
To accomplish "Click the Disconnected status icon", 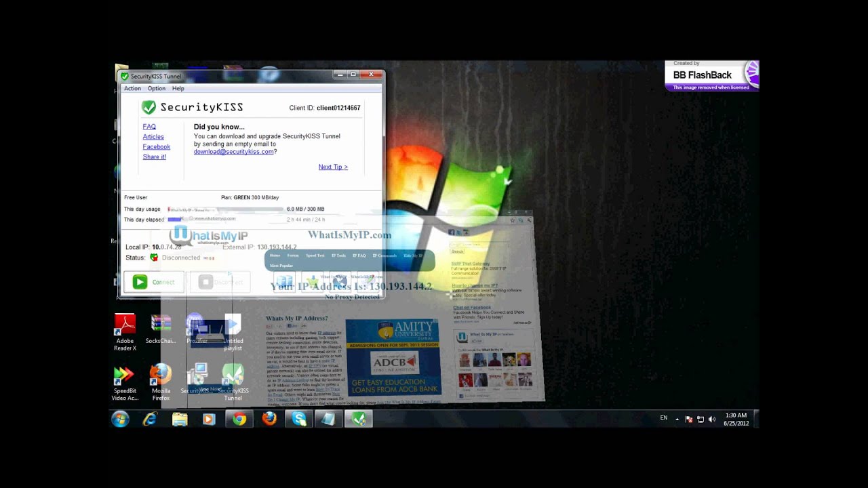I will 154,258.
